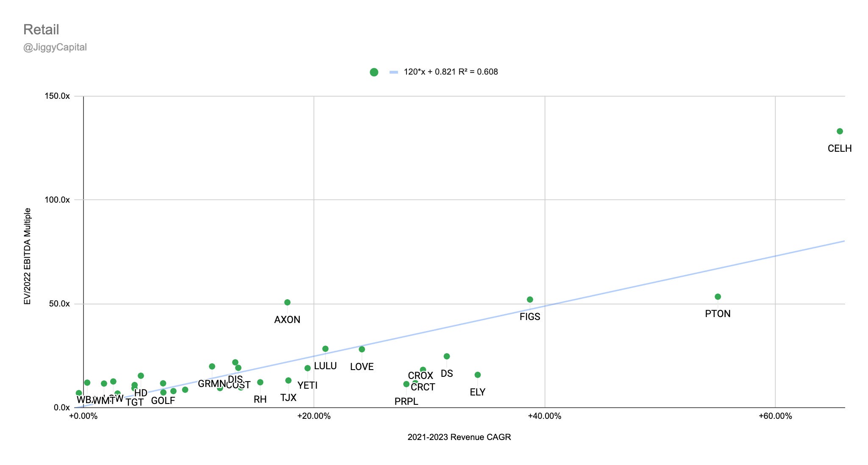Click the ELY scatter point
The width and height of the screenshot is (868, 465).
[x=478, y=375]
